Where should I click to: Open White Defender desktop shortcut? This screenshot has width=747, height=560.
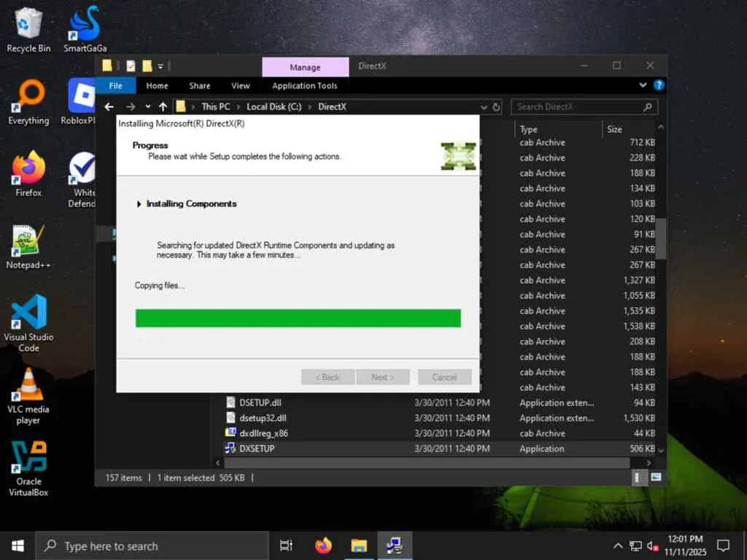click(x=81, y=180)
